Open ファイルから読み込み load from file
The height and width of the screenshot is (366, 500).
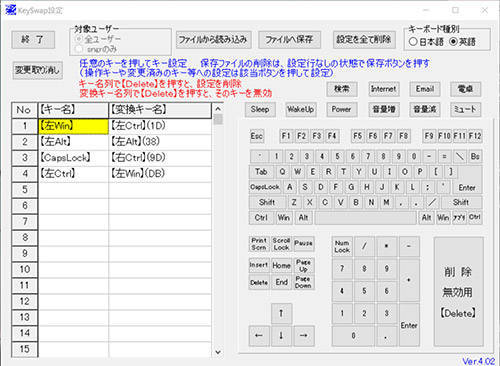tap(213, 40)
